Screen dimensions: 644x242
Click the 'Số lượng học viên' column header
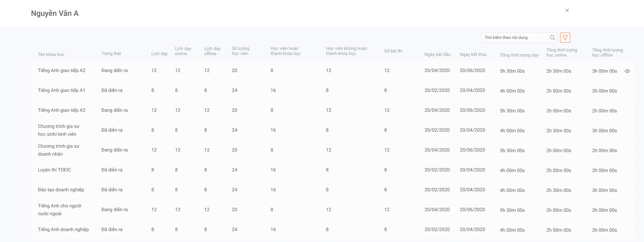[240, 51]
